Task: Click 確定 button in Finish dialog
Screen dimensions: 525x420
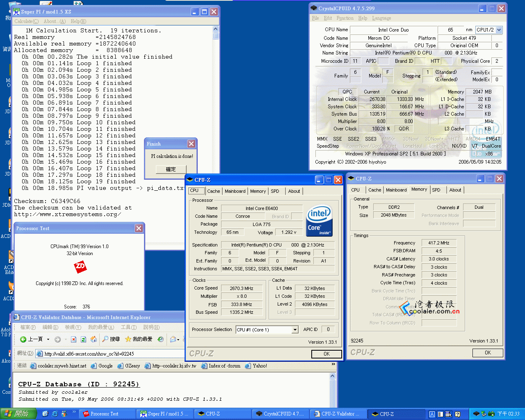Action: (x=171, y=169)
